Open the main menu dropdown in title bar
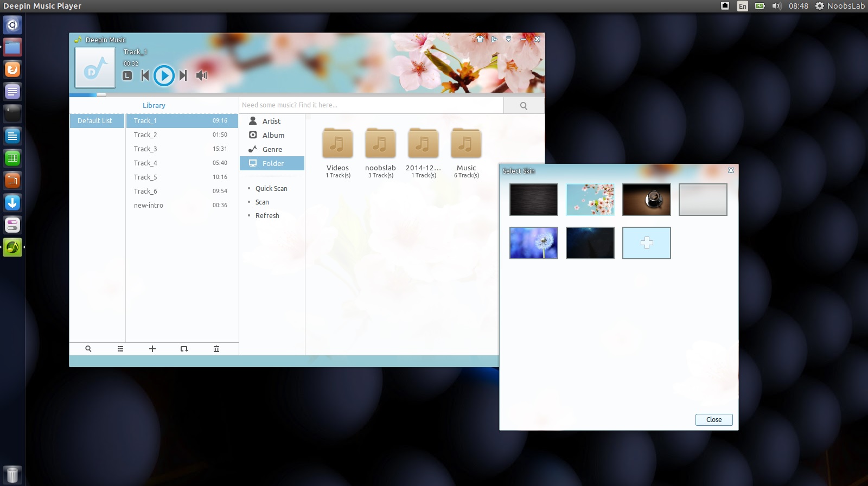 pyautogui.click(x=508, y=39)
